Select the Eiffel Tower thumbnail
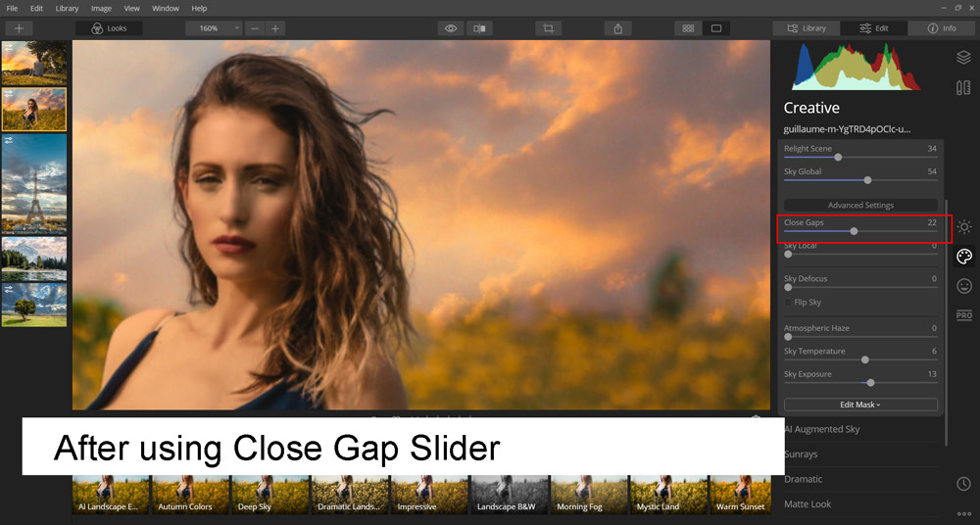Screen dimensions: 980x525 [x=33, y=184]
